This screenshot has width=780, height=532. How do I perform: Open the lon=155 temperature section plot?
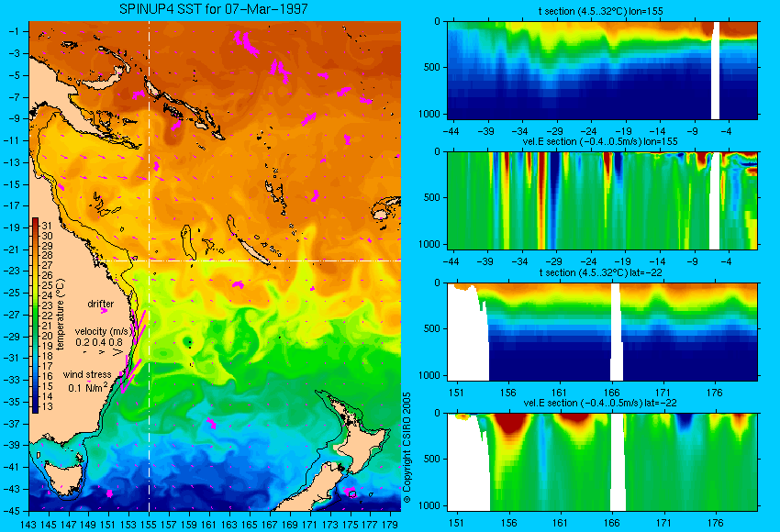pyautogui.click(x=602, y=70)
